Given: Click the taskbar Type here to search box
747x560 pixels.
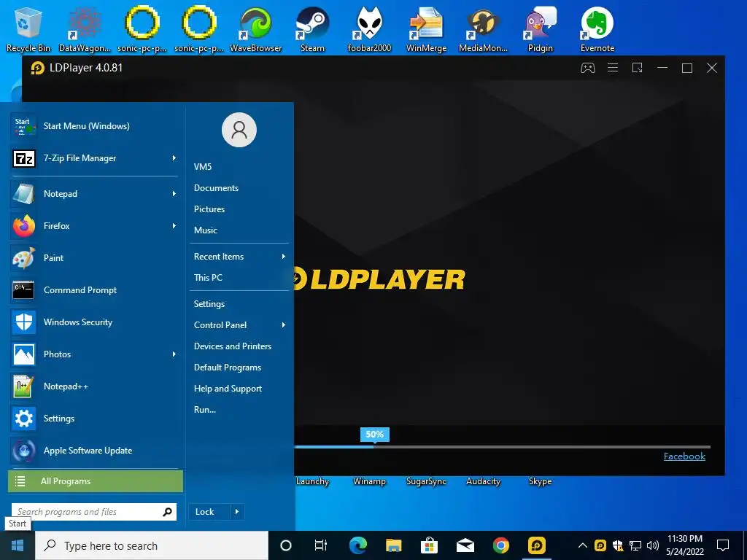Looking at the screenshot, I should [x=152, y=545].
